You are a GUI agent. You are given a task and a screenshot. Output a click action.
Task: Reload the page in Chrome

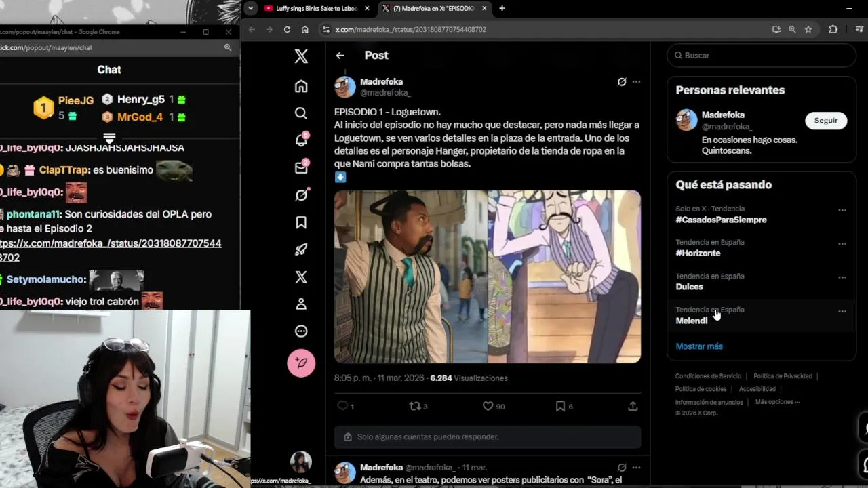[287, 29]
